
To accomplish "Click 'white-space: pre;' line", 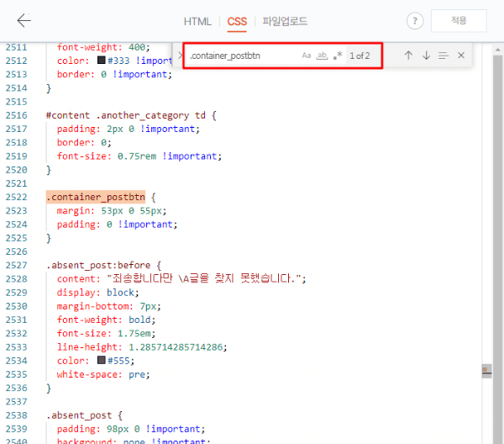I will 103,374.
